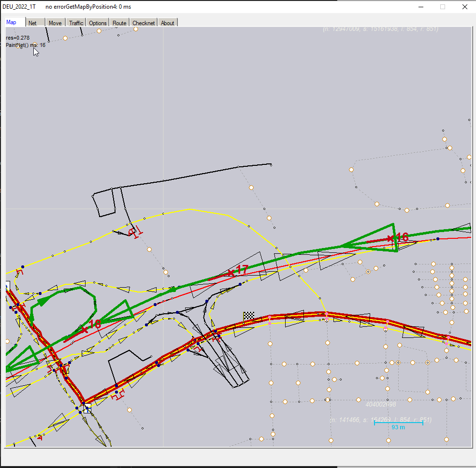The image size is (476, 468).
Task: Click the blue 93 m scale bar
Action: click(x=398, y=423)
